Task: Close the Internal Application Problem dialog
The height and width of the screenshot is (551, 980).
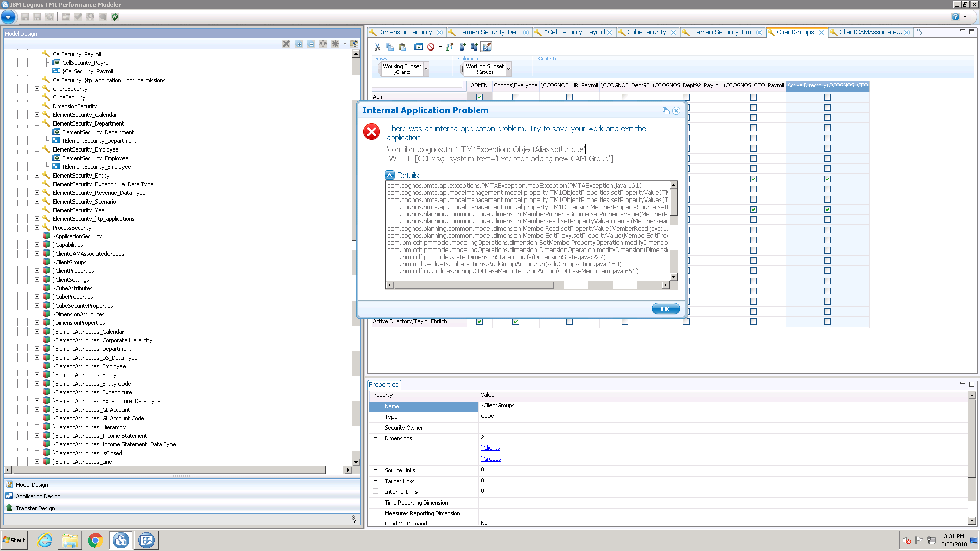Action: (x=676, y=111)
